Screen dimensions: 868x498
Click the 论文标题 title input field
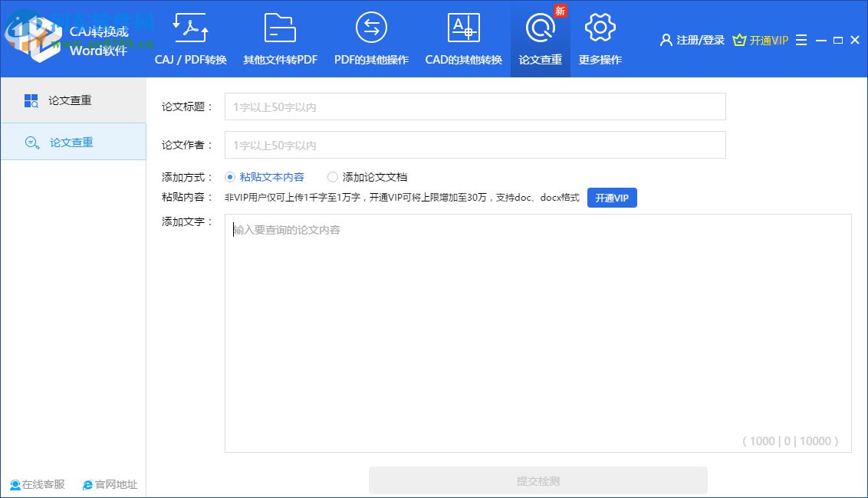point(475,107)
